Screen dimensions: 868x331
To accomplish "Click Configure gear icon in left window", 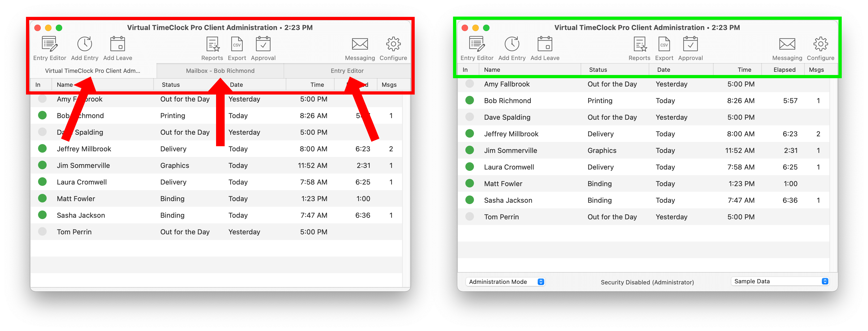I will 393,44.
